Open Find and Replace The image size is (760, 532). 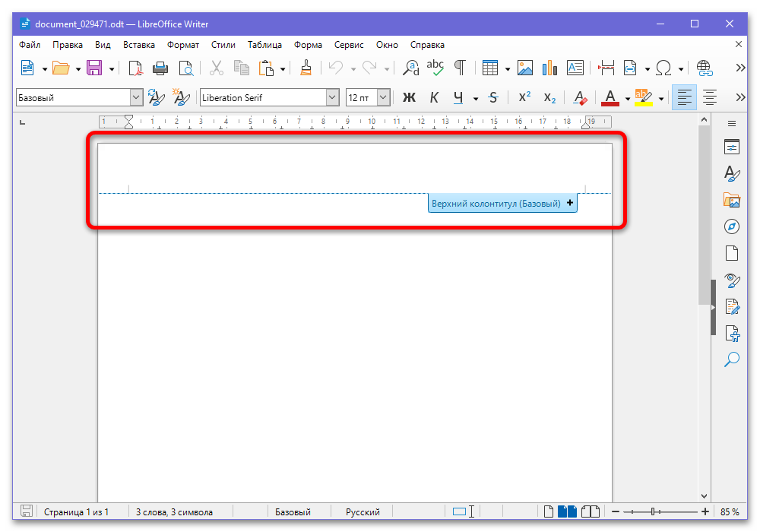click(x=411, y=68)
